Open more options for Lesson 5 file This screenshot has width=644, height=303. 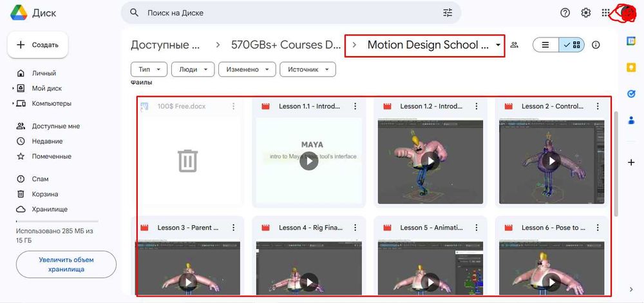(477, 228)
